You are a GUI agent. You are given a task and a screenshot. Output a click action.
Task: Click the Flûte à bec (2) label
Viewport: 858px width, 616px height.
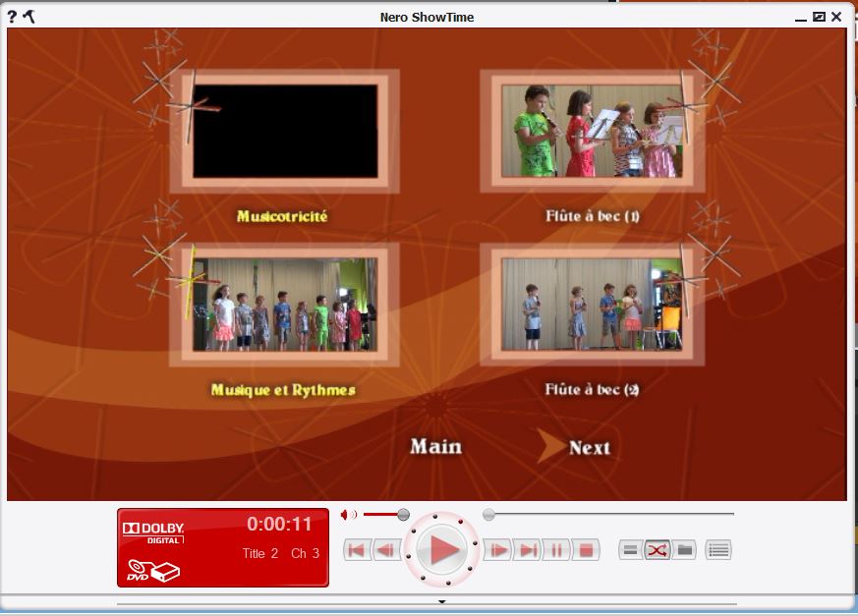[592, 389]
